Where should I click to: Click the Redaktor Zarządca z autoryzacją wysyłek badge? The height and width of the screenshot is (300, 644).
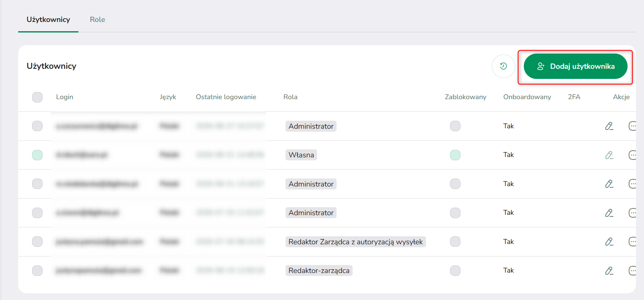[356, 242]
